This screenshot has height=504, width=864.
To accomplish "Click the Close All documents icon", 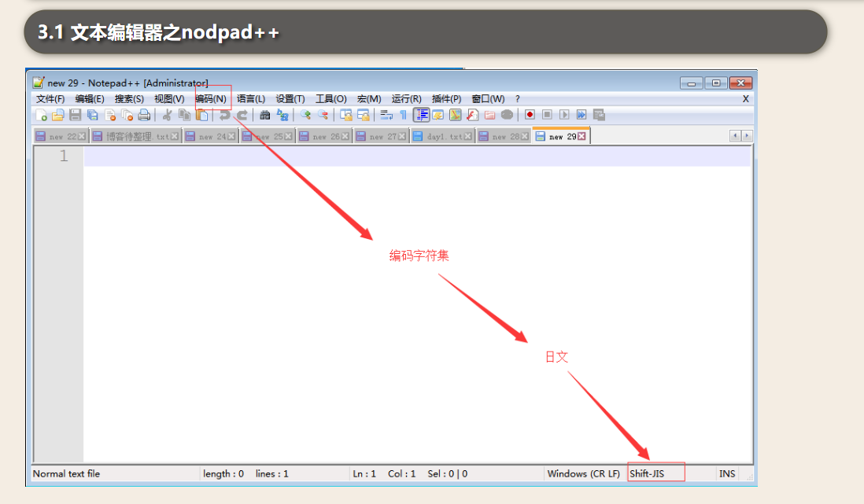I will [127, 115].
